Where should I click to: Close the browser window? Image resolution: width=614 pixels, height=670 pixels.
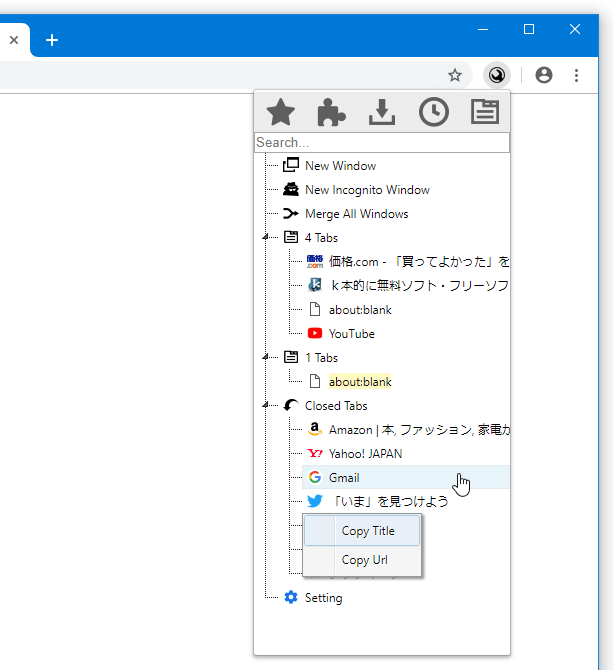pos(575,29)
